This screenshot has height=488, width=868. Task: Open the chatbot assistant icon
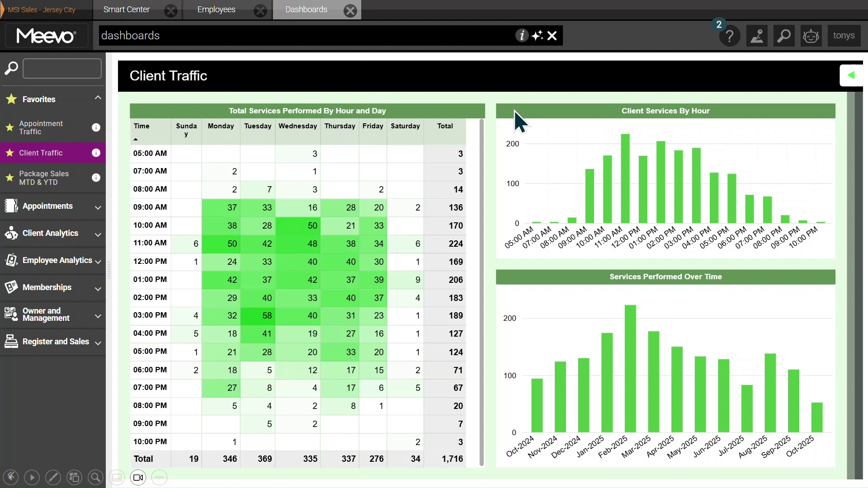pyautogui.click(x=811, y=36)
